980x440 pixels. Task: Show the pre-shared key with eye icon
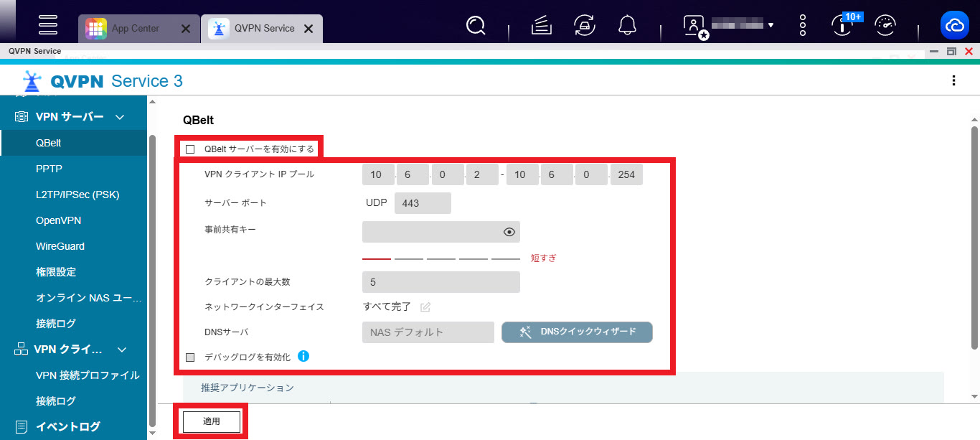pos(509,232)
